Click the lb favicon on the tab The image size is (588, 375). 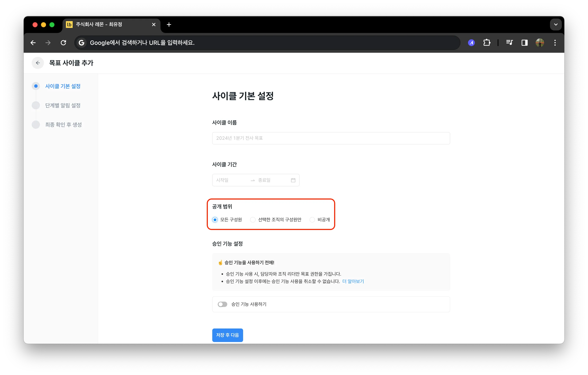pos(69,25)
